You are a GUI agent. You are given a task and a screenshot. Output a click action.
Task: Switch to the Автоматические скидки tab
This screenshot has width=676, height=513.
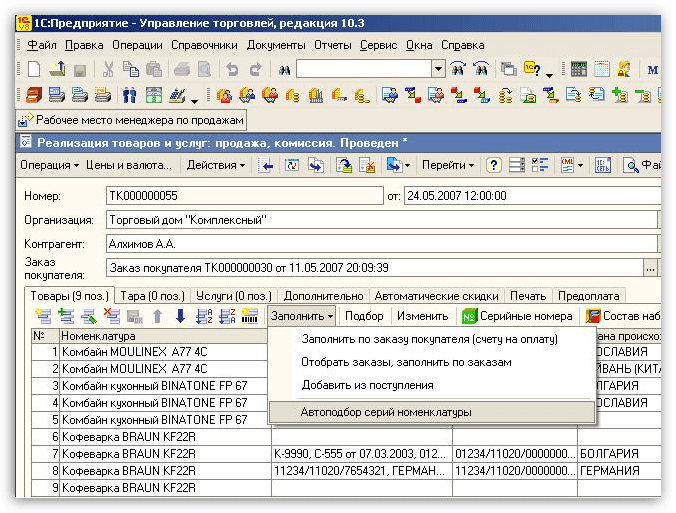coord(436,296)
